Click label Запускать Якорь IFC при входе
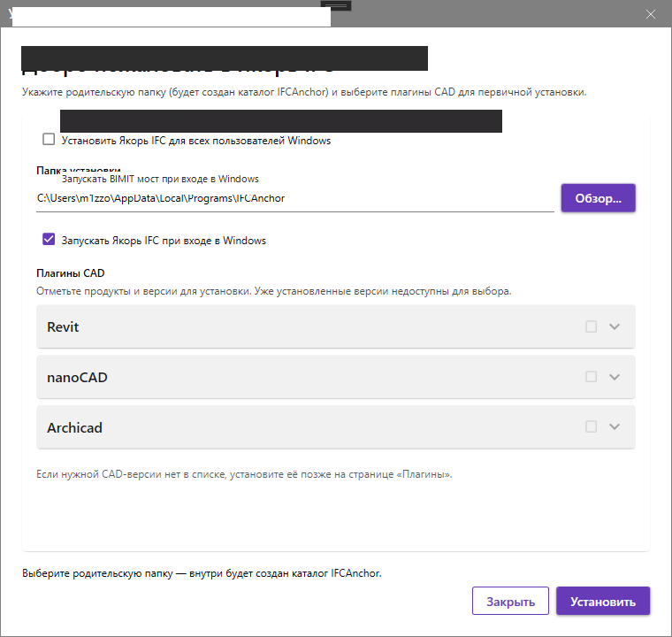The height and width of the screenshot is (637, 672). 164,241
